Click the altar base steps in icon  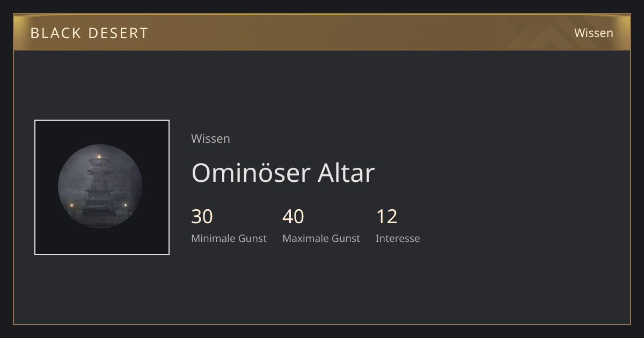click(x=99, y=212)
